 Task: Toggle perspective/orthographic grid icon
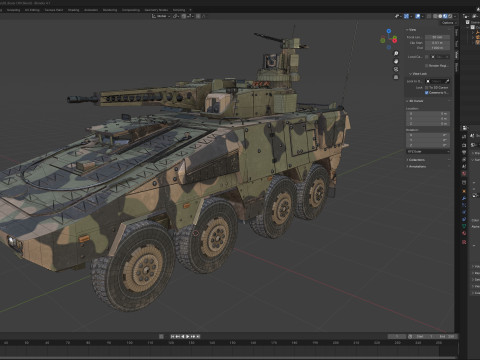coord(396,77)
